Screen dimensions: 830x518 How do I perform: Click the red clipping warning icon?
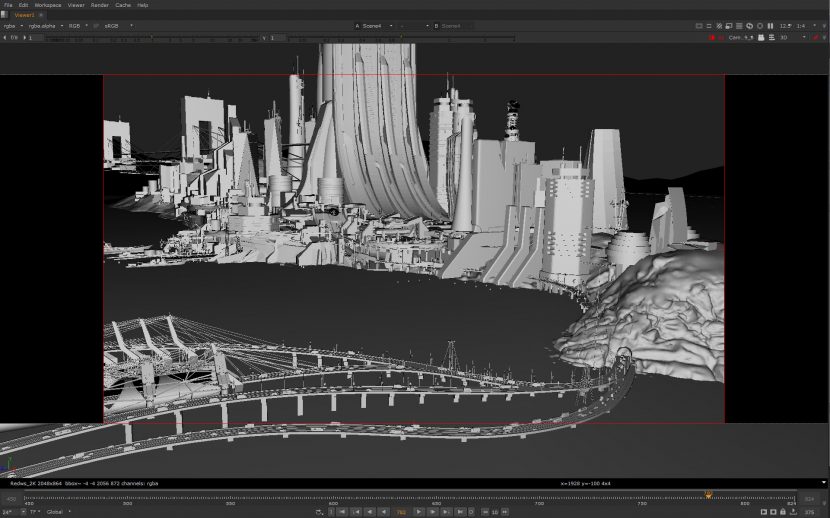pos(712,37)
